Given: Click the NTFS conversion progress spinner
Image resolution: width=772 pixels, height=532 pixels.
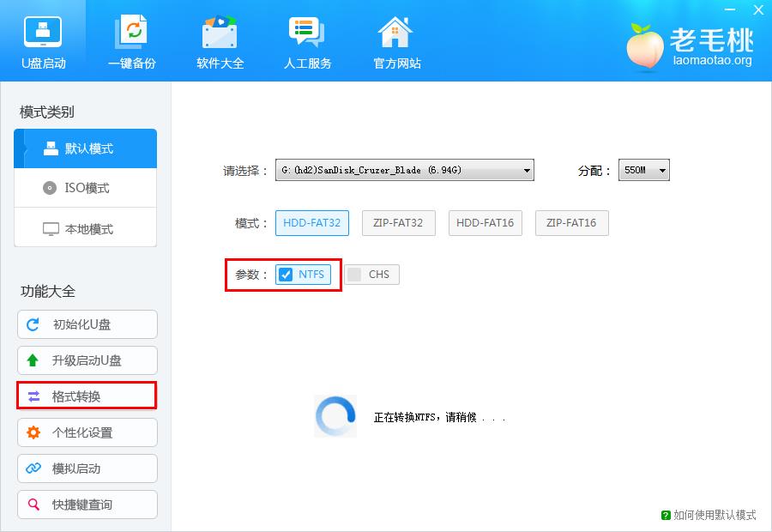Looking at the screenshot, I should 335,415.
